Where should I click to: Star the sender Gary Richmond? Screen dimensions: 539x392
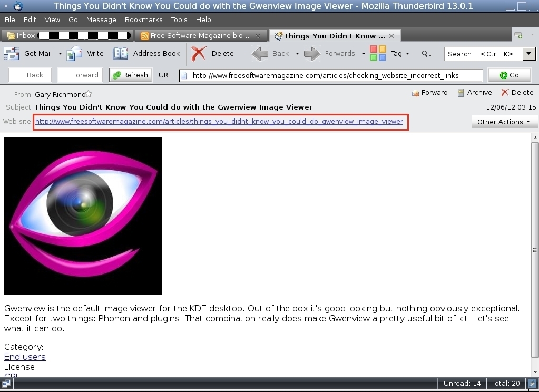pyautogui.click(x=89, y=94)
